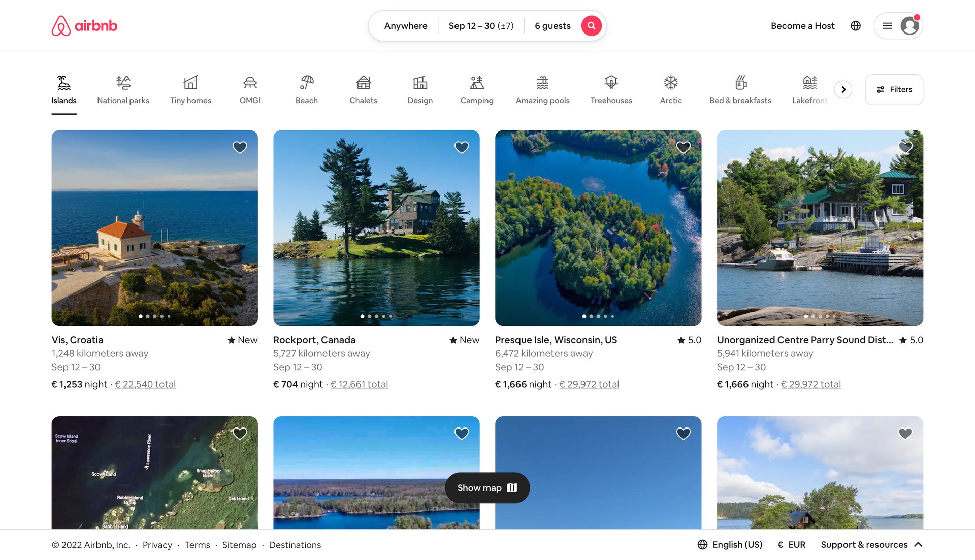
Task: Open the Camping category
Action: 476,89
